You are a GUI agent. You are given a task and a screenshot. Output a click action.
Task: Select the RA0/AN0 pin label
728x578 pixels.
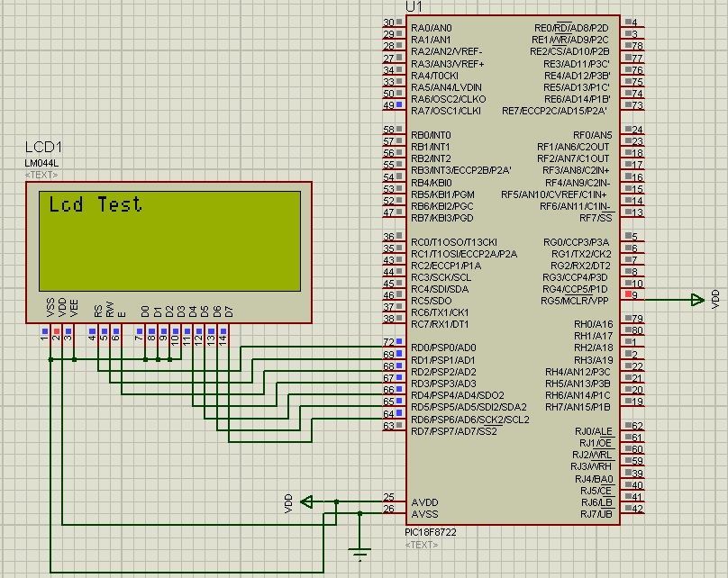pyautogui.click(x=432, y=28)
